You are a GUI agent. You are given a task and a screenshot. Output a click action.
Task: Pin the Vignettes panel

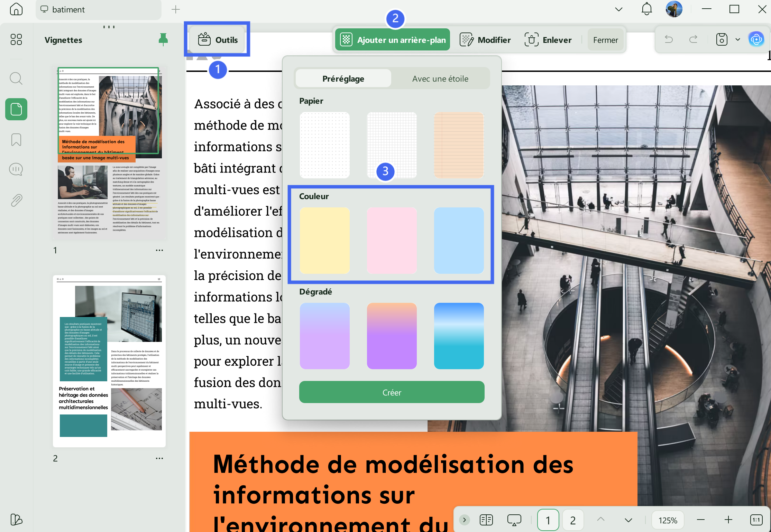(x=163, y=40)
